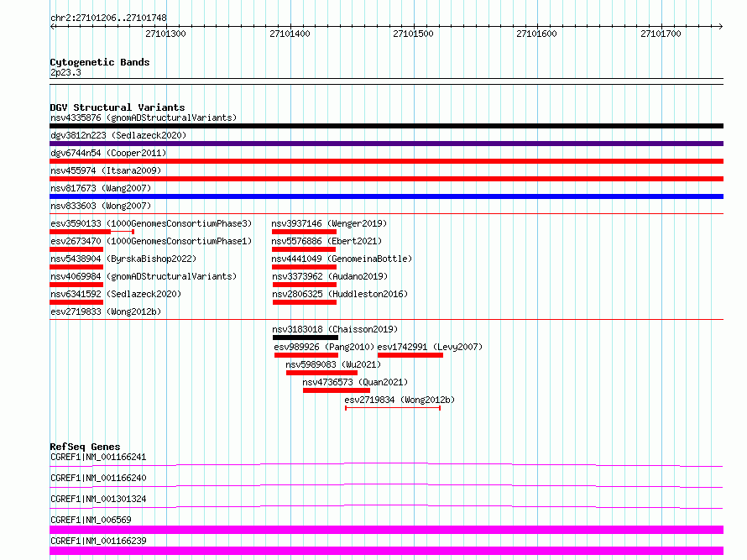Click the red dgv6744n54 variant bar
Screen dimensions: 747x560
coord(386,161)
